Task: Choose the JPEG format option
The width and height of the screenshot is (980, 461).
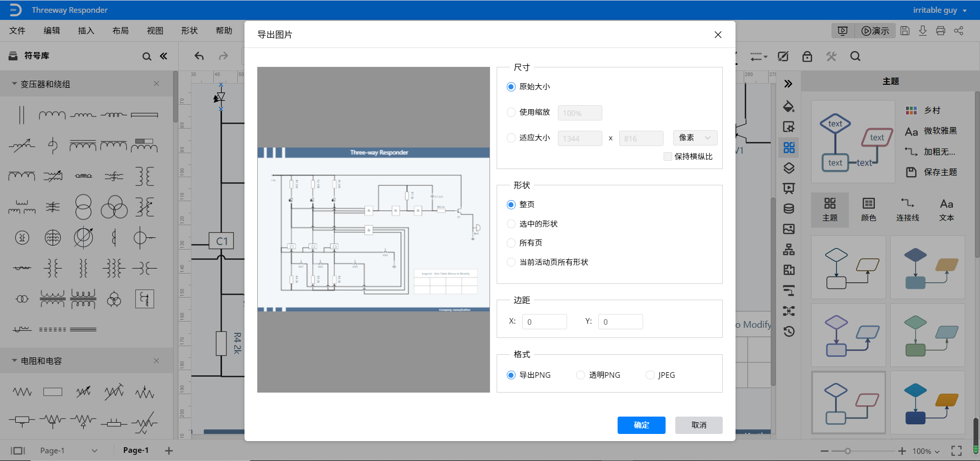Action: pyautogui.click(x=650, y=375)
